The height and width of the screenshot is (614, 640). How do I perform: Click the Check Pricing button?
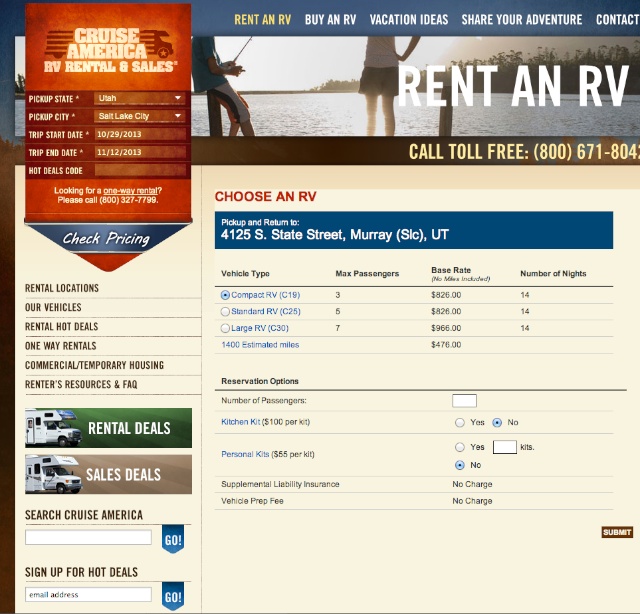coord(107,239)
